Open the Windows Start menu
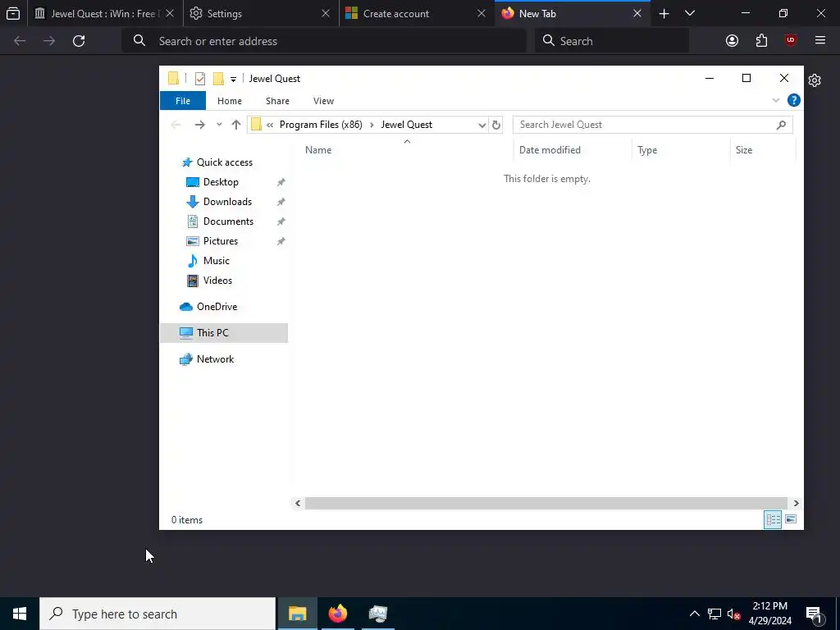840x630 pixels. pos(20,614)
